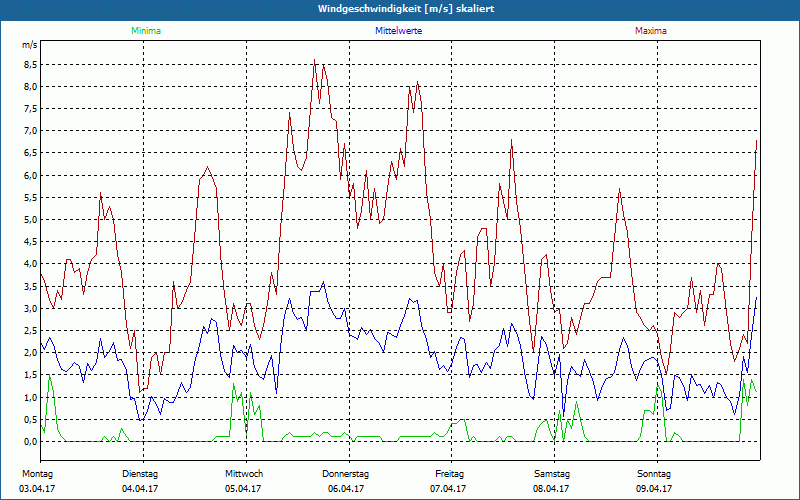
Task: Click the 1,0 y-axis value
Action: pos(31,397)
